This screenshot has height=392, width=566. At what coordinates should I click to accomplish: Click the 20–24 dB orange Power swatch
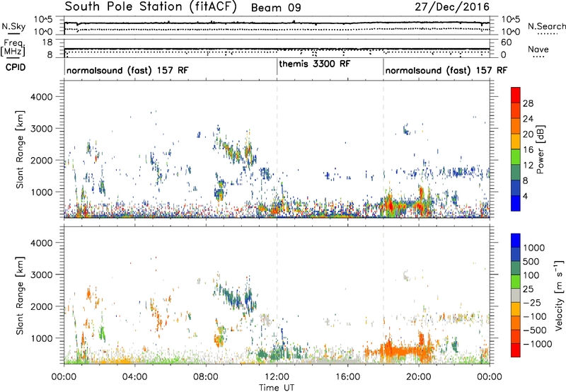tap(516, 126)
